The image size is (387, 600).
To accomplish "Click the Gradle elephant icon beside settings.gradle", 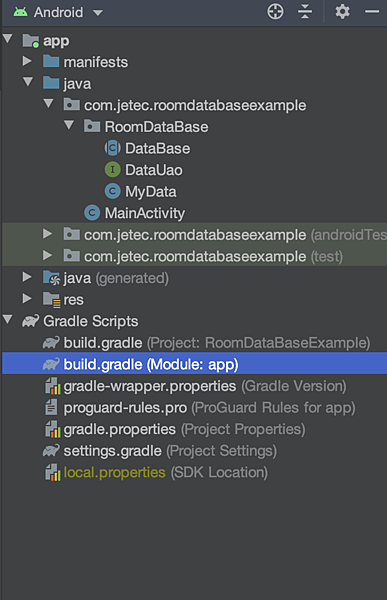I will 51,450.
